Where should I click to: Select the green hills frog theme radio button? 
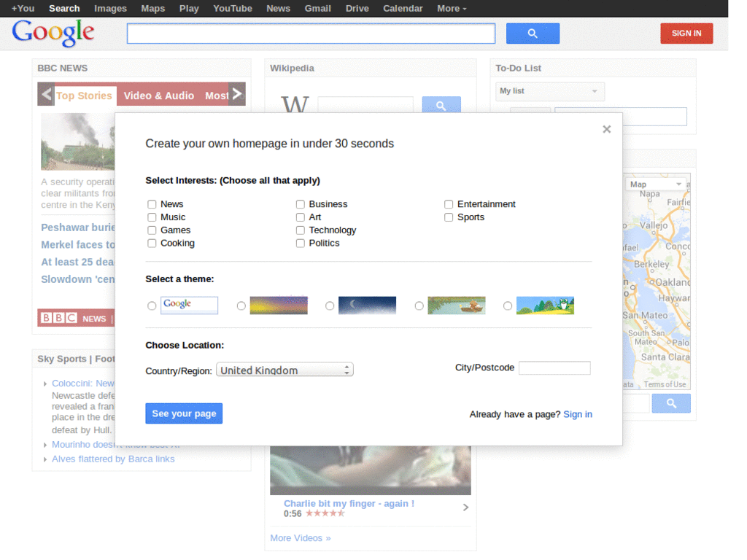point(508,306)
